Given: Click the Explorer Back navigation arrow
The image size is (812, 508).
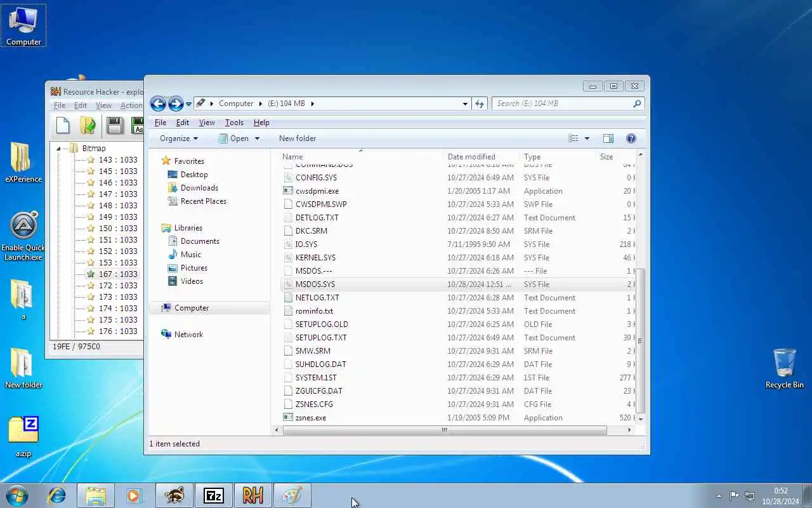Looking at the screenshot, I should point(158,104).
